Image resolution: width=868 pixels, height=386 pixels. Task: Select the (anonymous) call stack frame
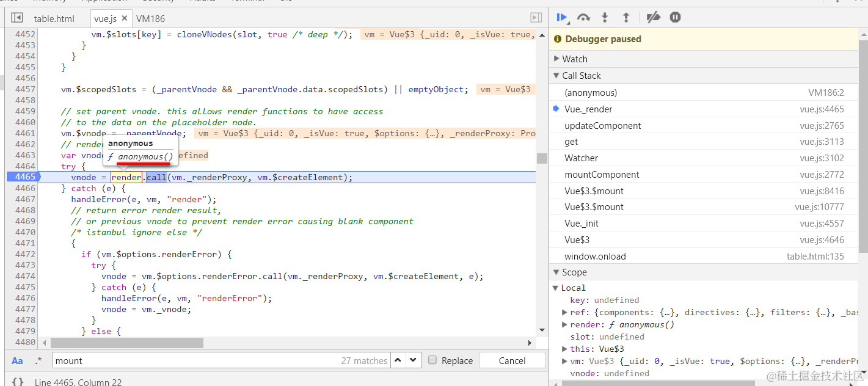tap(704, 93)
